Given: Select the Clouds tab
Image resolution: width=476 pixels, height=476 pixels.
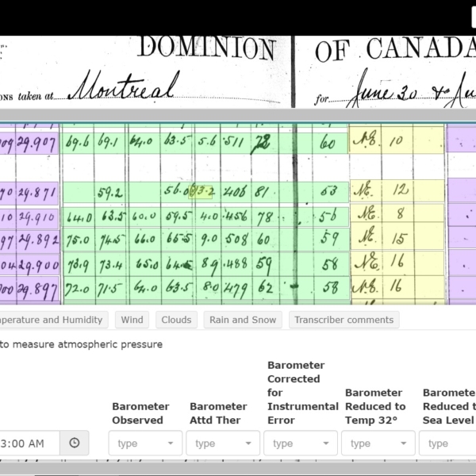Looking at the screenshot, I should tap(175, 320).
